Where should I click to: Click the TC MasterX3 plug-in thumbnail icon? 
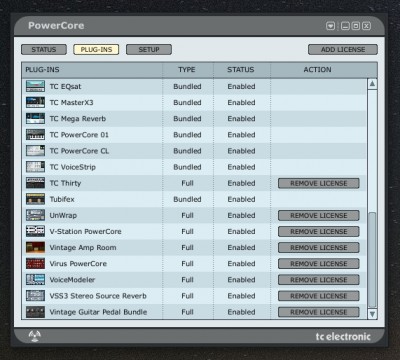pos(35,102)
